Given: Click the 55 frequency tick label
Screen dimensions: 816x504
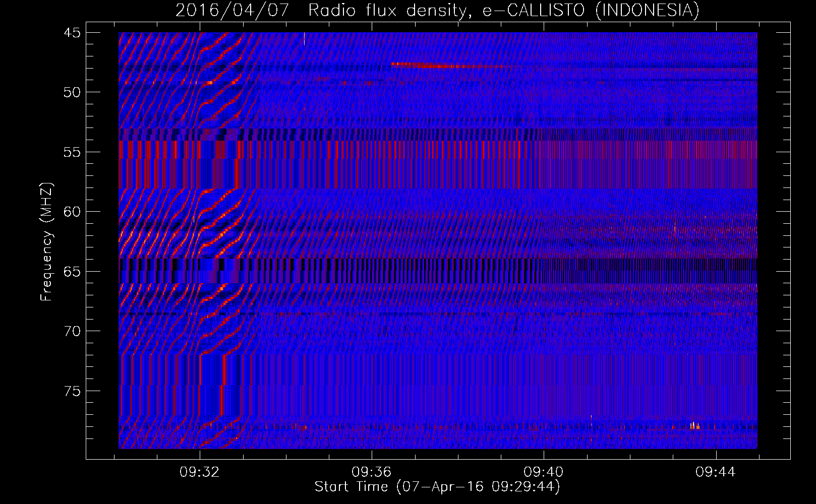Looking at the screenshot, I should (72, 152).
